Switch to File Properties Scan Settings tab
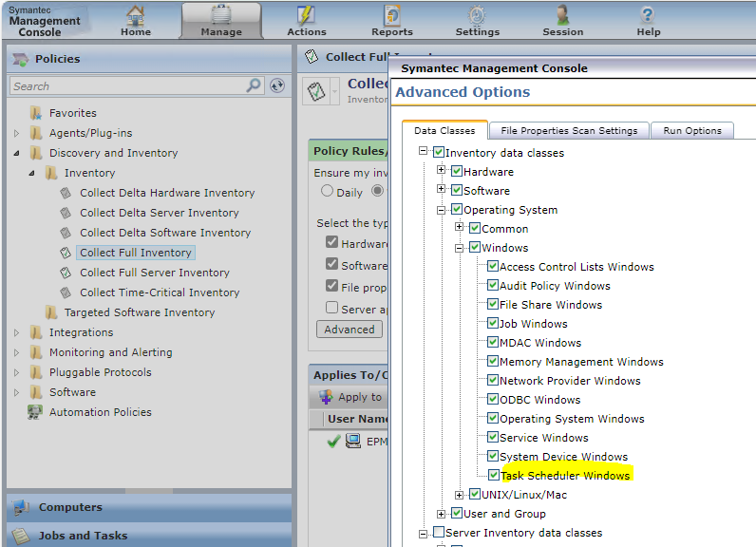This screenshot has width=756, height=547. (570, 131)
